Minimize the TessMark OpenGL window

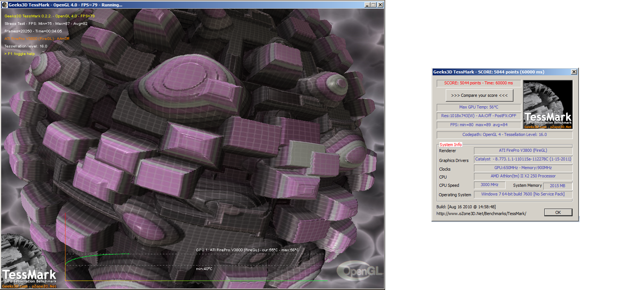pos(368,5)
